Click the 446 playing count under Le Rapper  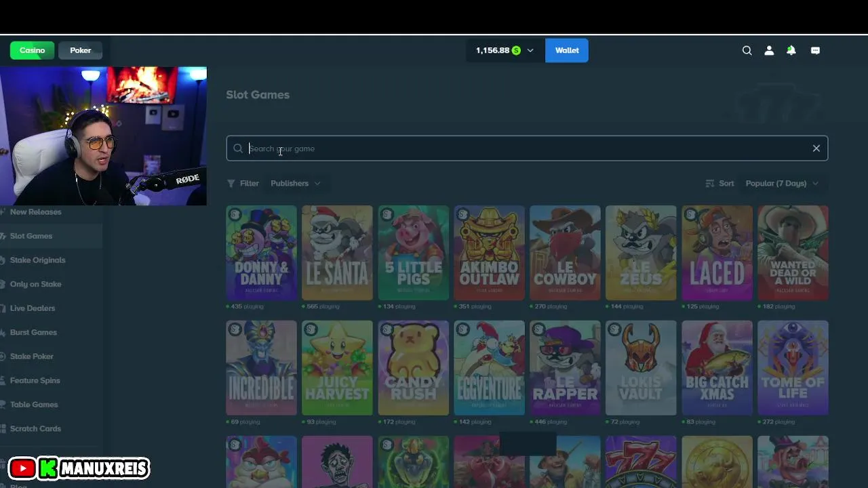coord(549,422)
